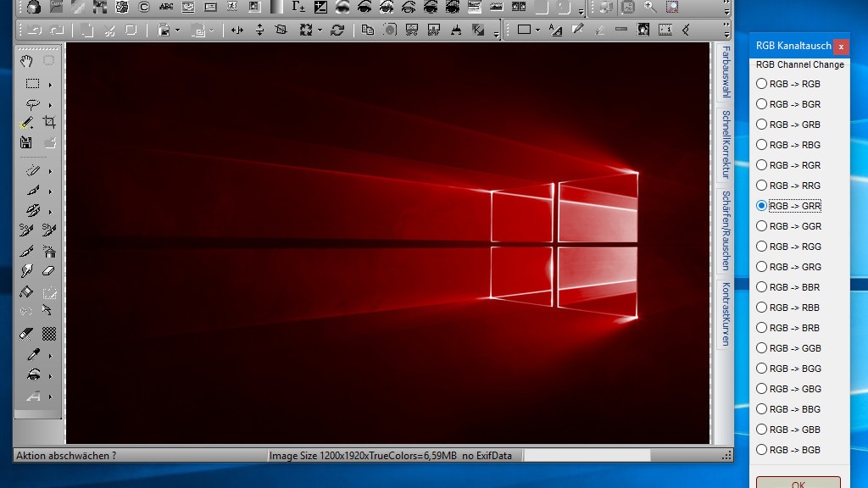The width and height of the screenshot is (868, 488).
Task: Select the Eraser tool
Action: pos(49,270)
